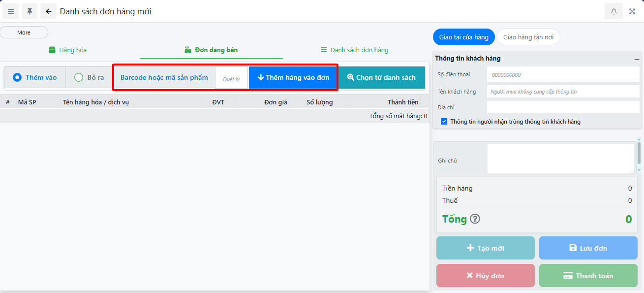Open the notification bell

[613, 11]
